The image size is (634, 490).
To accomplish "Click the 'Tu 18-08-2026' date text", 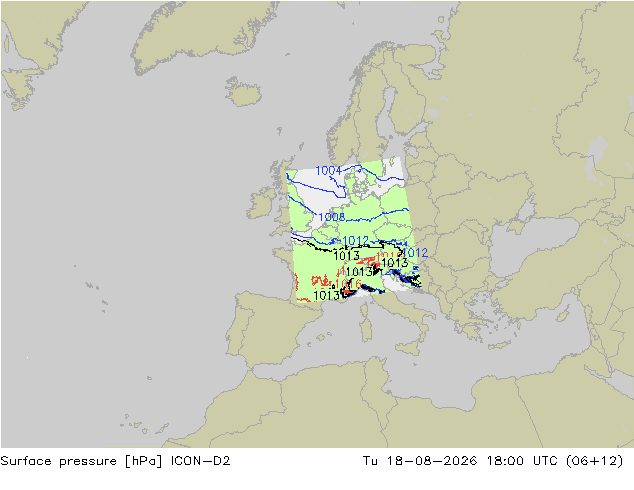I will [x=420, y=461].
